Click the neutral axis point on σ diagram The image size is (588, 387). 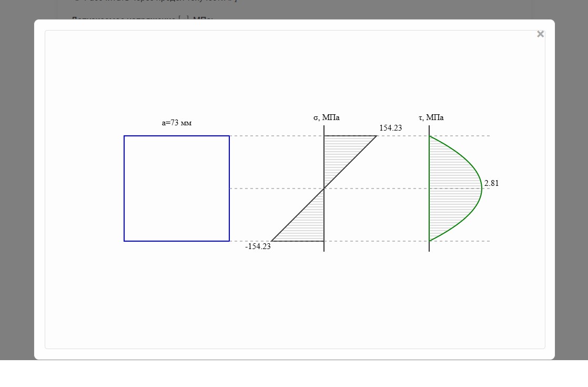coord(324,188)
